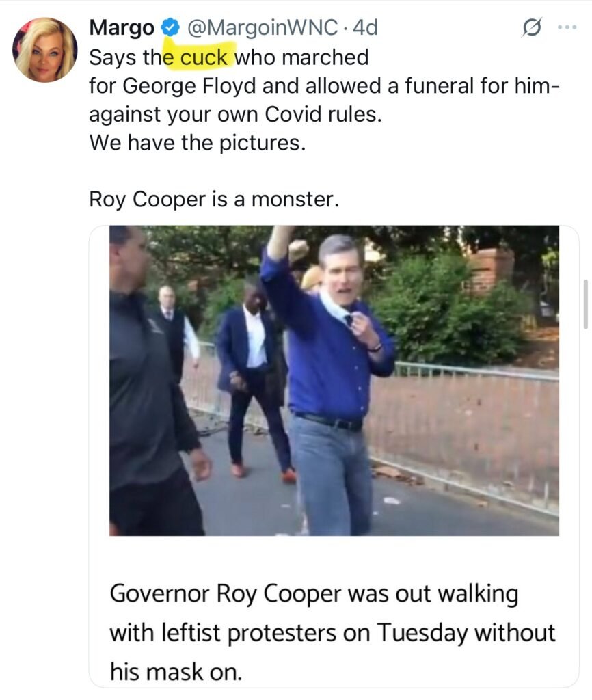
Task: Click the yellow highlighted word in the tweet
Action: coord(203,57)
